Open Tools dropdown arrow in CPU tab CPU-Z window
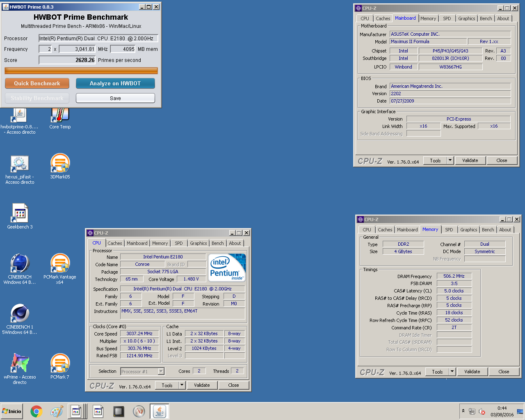Image resolution: width=525 pixels, height=420 pixels. [x=182, y=385]
